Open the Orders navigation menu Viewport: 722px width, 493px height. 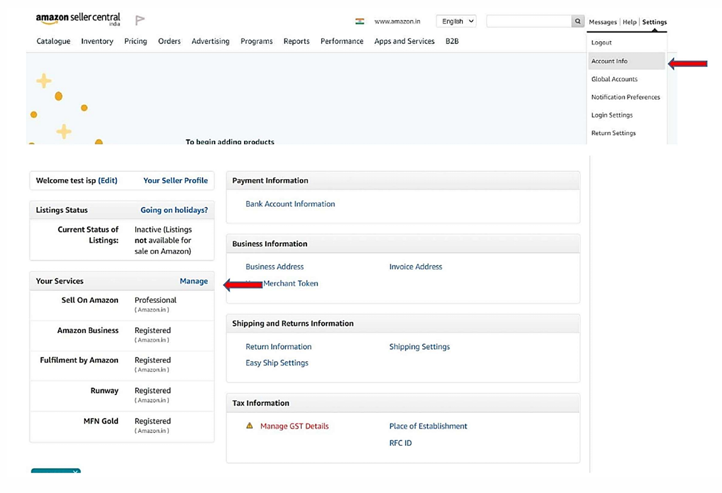tap(169, 41)
